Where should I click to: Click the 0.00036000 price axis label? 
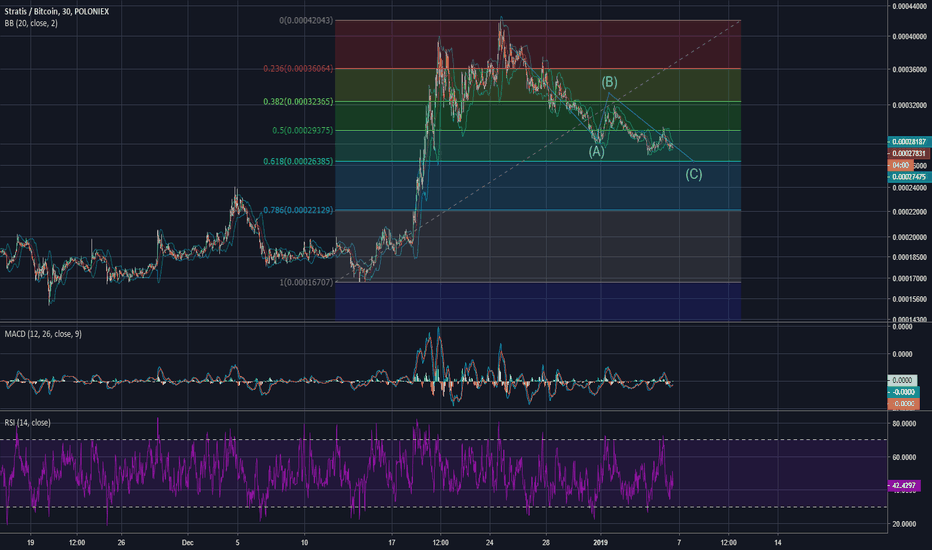tap(909, 70)
